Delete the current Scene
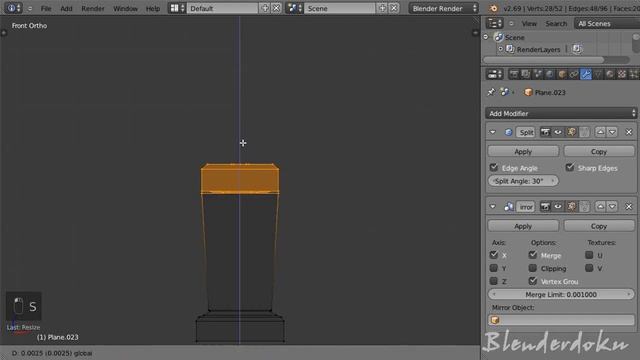 point(393,8)
